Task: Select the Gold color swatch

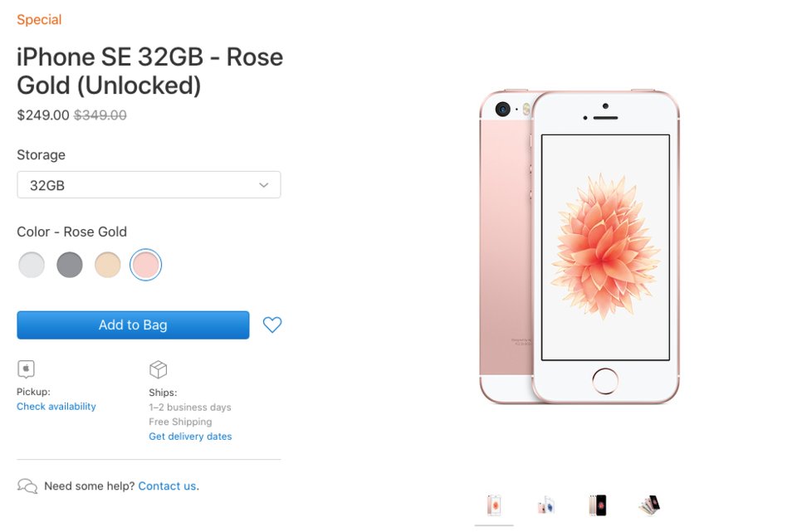Action: coord(108,265)
